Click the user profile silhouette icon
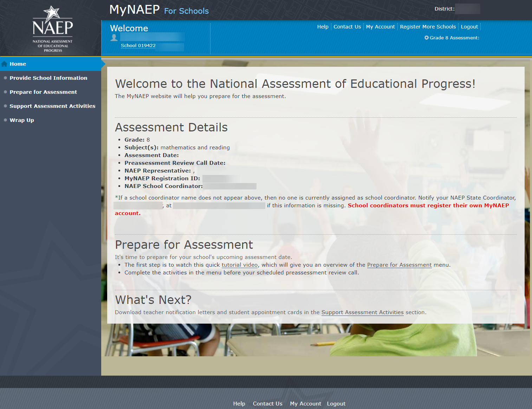This screenshot has width=532, height=409. coord(114,37)
